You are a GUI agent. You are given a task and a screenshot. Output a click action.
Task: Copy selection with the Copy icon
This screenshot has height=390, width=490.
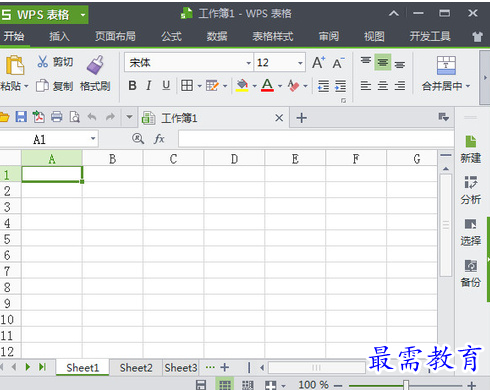coord(42,86)
